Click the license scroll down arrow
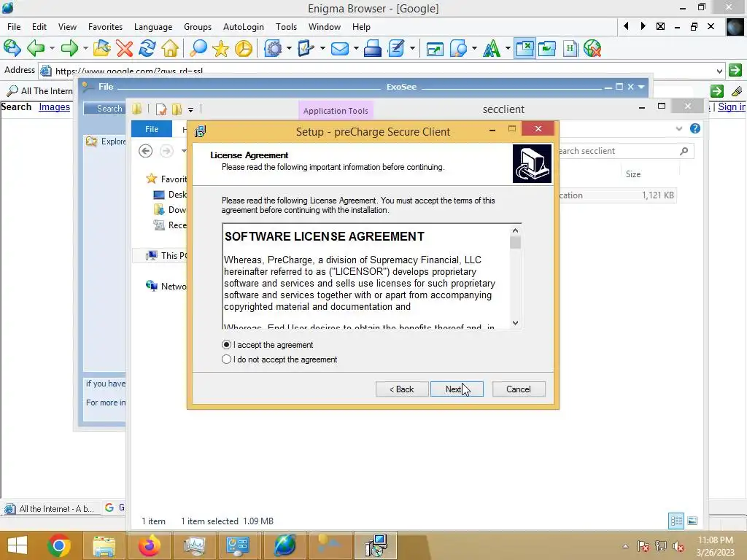The width and height of the screenshot is (747, 560). click(x=515, y=323)
